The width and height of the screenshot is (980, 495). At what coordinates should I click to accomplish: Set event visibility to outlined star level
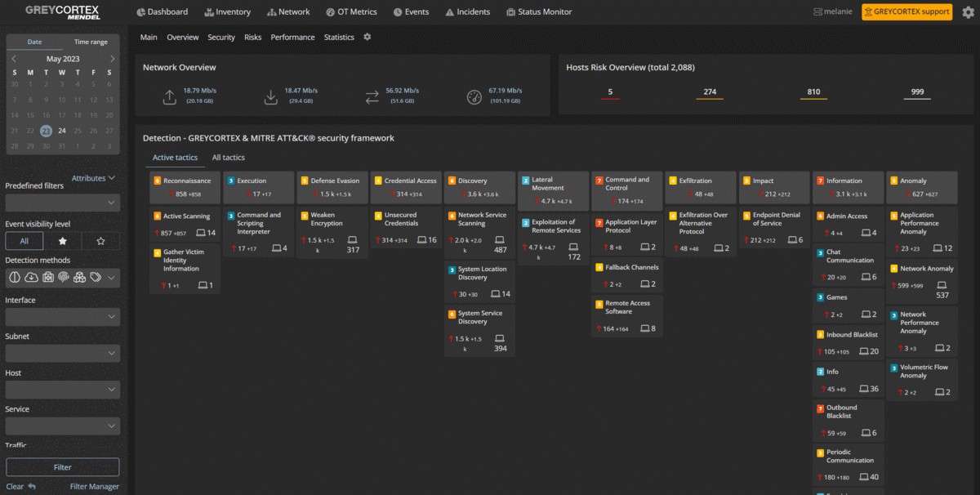point(100,241)
